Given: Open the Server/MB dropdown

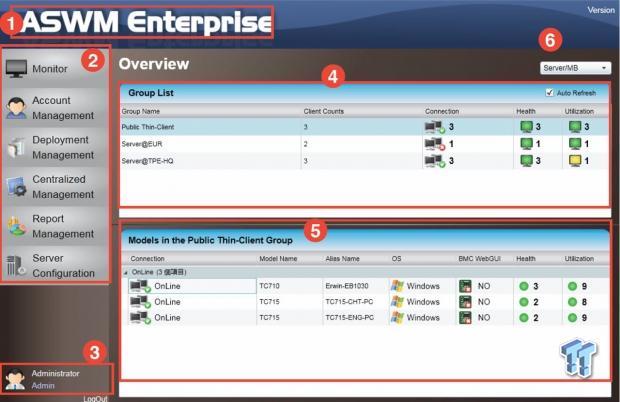Looking at the screenshot, I should 575,68.
